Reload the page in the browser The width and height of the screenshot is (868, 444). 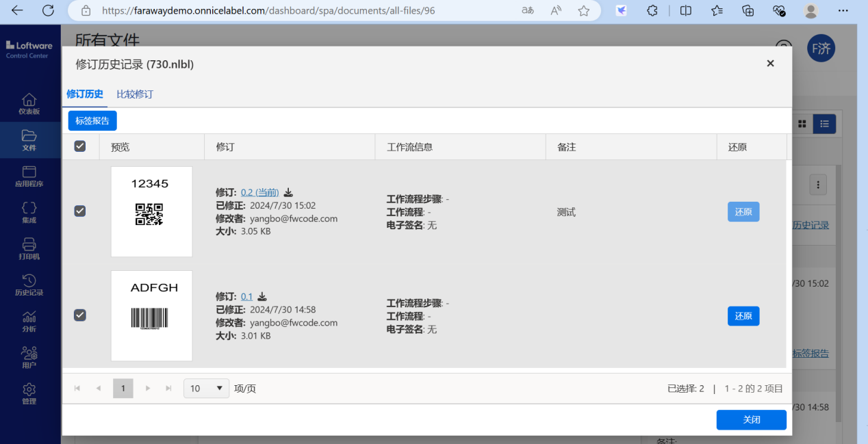tap(48, 10)
